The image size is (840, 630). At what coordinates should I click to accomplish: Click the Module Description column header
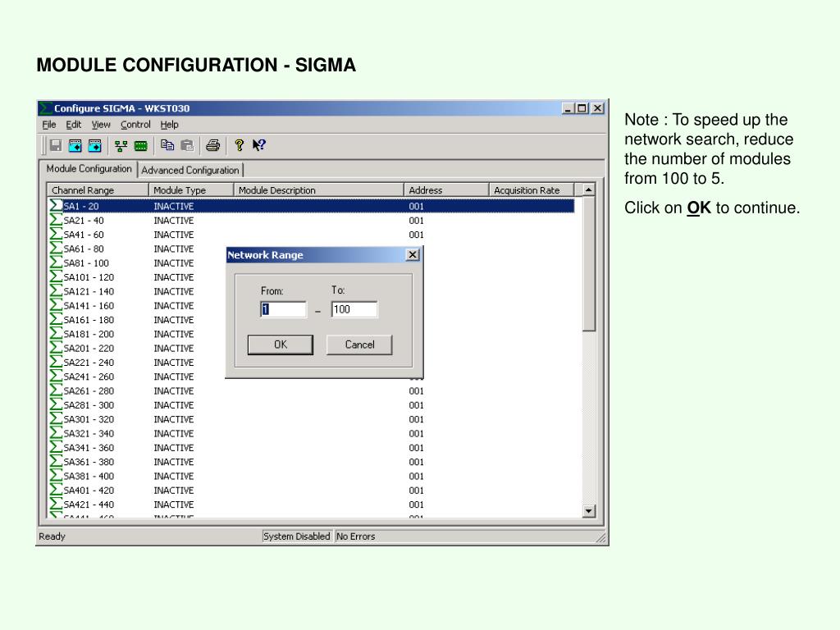coord(319,190)
